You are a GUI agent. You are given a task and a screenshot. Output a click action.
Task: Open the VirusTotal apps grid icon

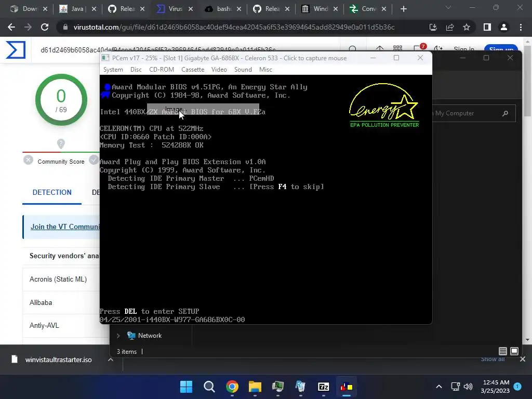pos(397,49)
